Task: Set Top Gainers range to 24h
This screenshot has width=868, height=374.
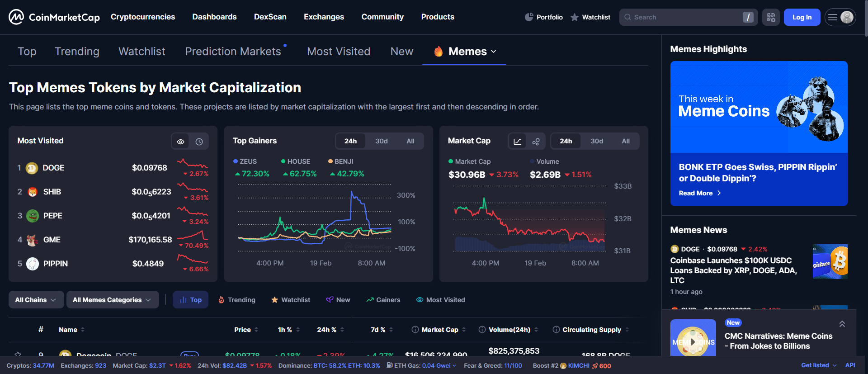Action: point(350,141)
